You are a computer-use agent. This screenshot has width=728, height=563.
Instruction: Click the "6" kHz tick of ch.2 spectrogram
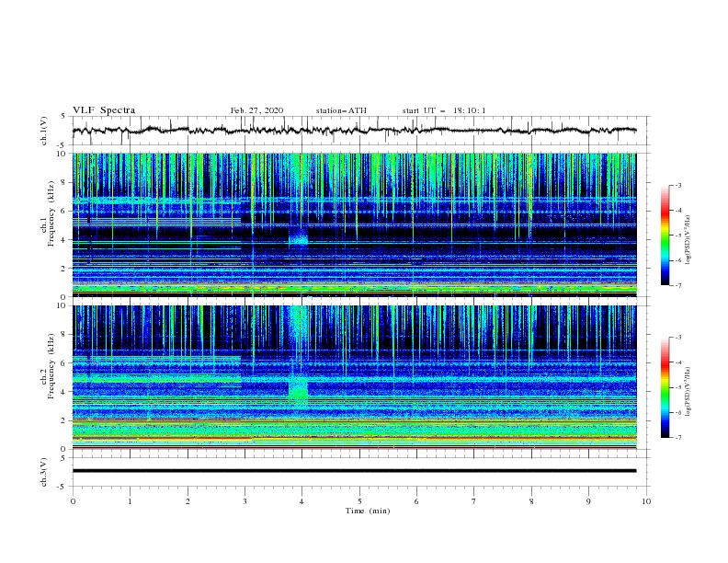tap(64, 362)
